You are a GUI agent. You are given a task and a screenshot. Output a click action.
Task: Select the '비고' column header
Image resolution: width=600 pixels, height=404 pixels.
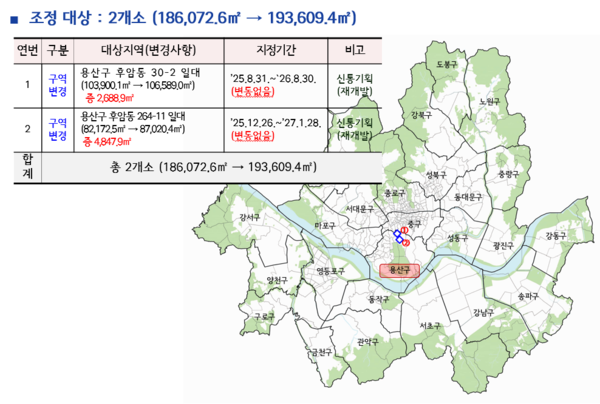[355, 50]
